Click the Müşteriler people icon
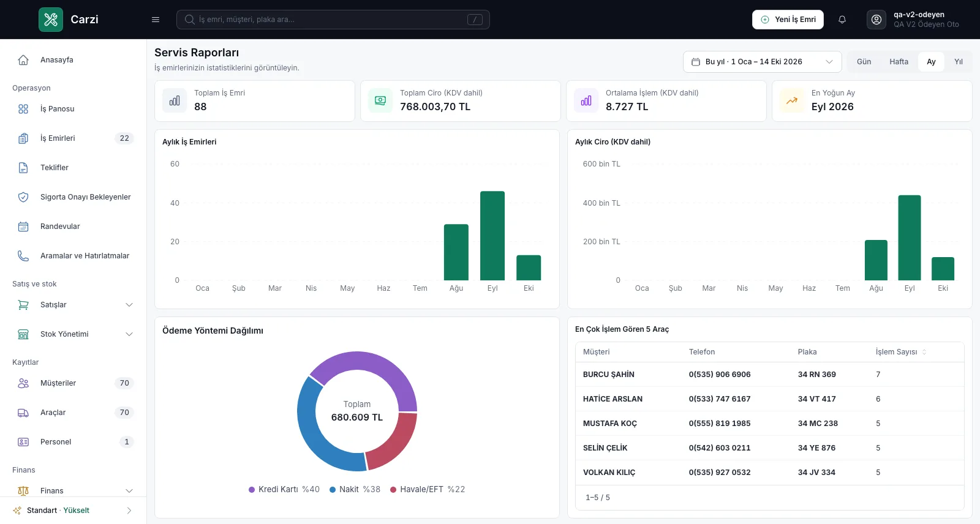Viewport: 980px width, 524px height. pyautogui.click(x=23, y=383)
